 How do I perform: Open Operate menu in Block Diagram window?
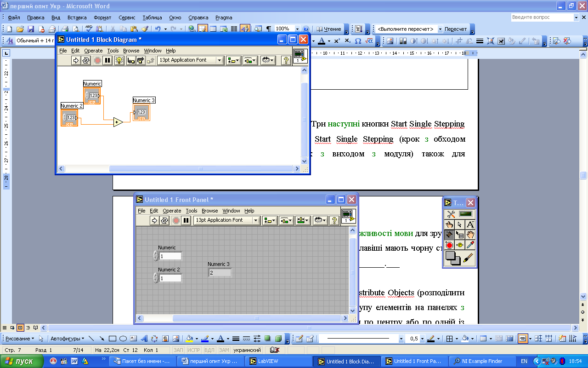pos(93,51)
